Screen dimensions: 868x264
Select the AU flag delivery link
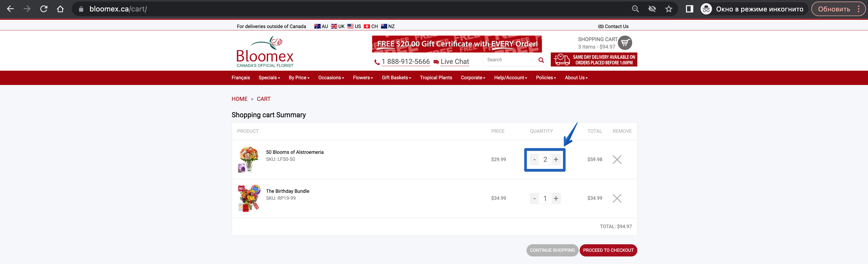pyautogui.click(x=321, y=26)
